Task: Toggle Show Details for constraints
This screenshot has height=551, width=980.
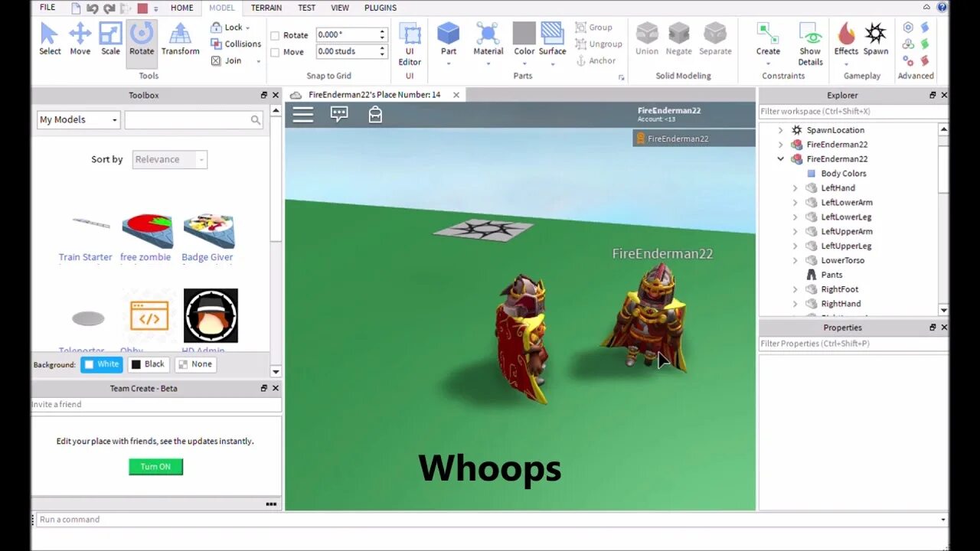Action: [810, 44]
